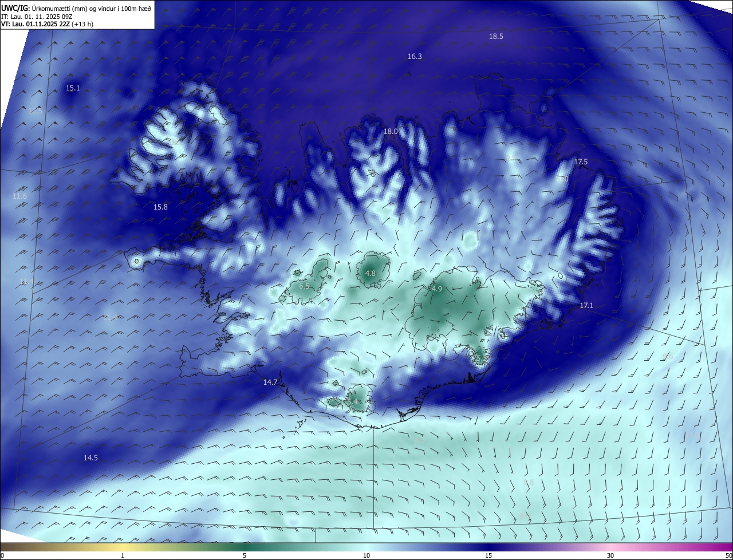The width and height of the screenshot is (733, 560).
Task: Click the 15.1 value label on the map
Action: (x=73, y=88)
